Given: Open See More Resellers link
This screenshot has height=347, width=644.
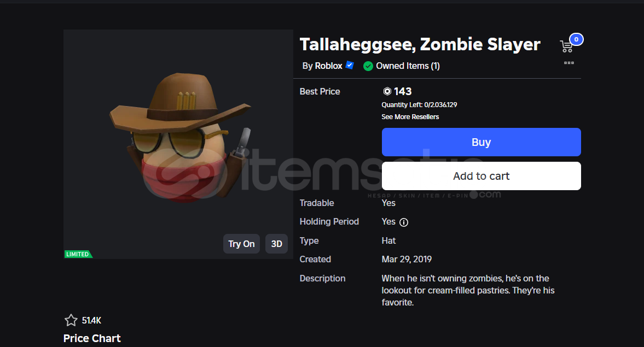Looking at the screenshot, I should [410, 117].
